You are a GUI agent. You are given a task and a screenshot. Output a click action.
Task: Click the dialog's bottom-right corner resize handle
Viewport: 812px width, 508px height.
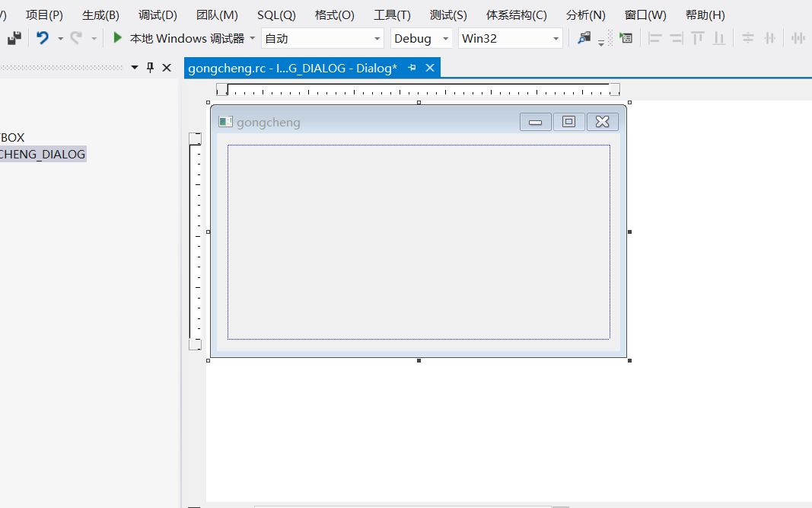point(629,360)
